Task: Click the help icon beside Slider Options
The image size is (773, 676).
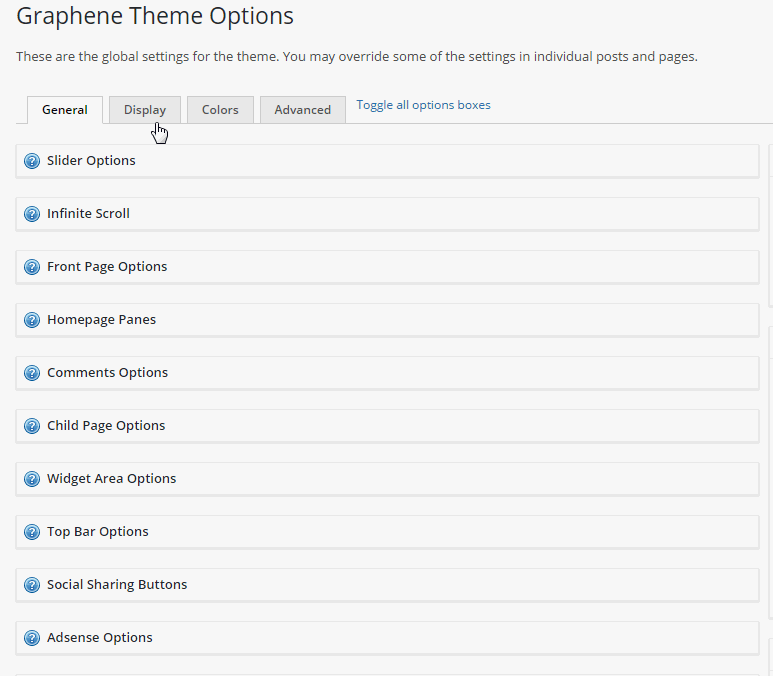Action: click(x=32, y=161)
